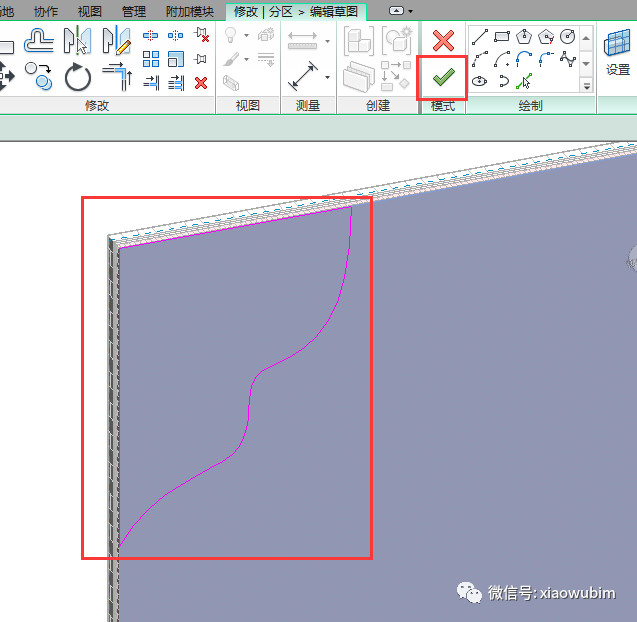Screen dimensions: 637x622
Task: Click Mirror - Draw Axis tool
Action: 117,40
